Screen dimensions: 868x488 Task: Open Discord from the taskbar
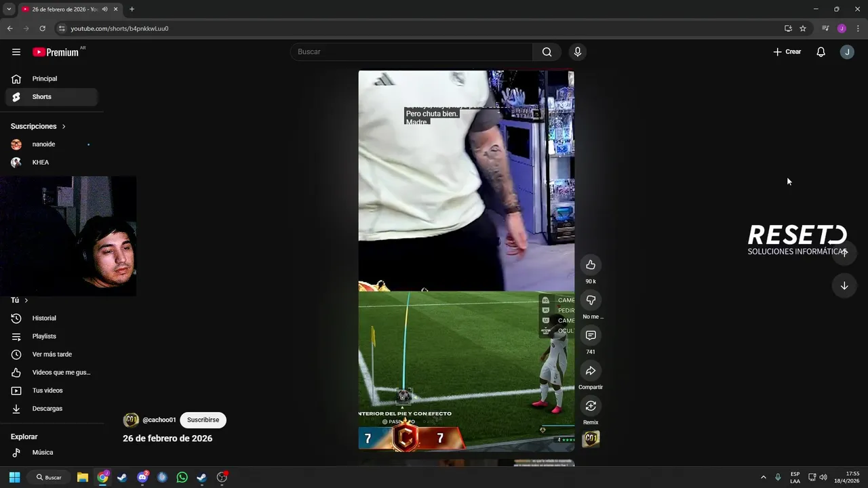pyautogui.click(x=142, y=477)
